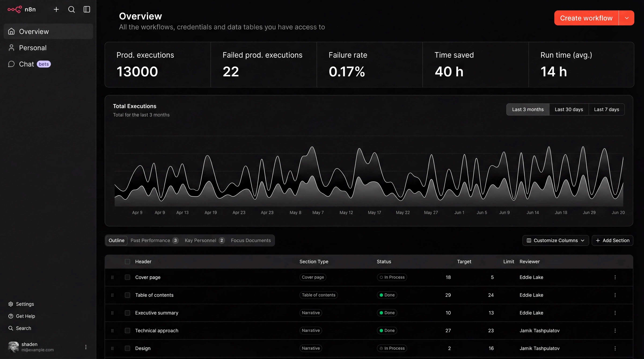The width and height of the screenshot is (644, 359).
Task: Grab the drag handle for Design row
Action: (x=112, y=348)
